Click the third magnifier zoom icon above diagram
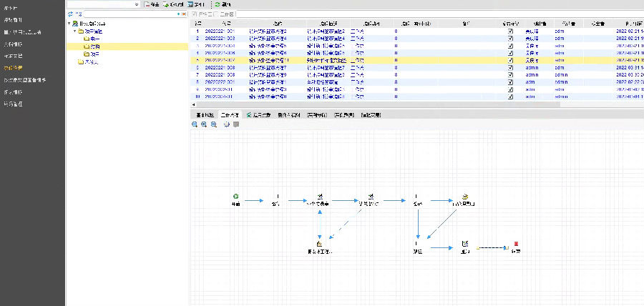644x306 pixels. [x=214, y=124]
